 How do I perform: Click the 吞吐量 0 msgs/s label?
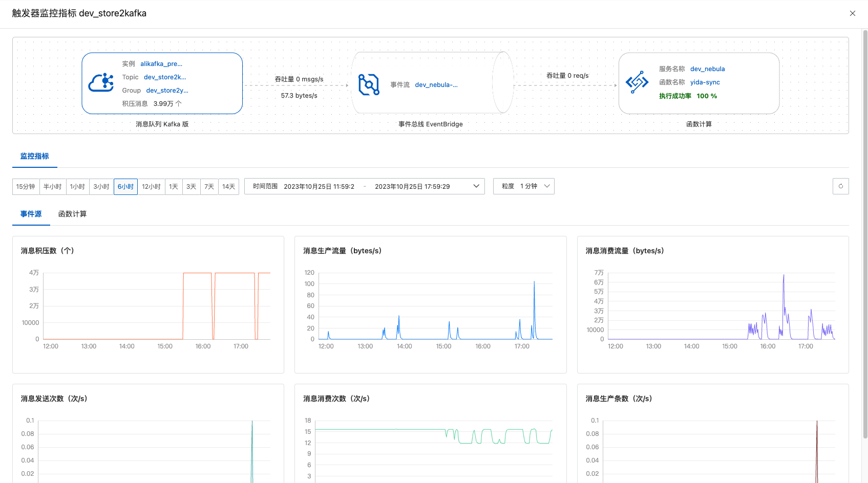pyautogui.click(x=299, y=79)
